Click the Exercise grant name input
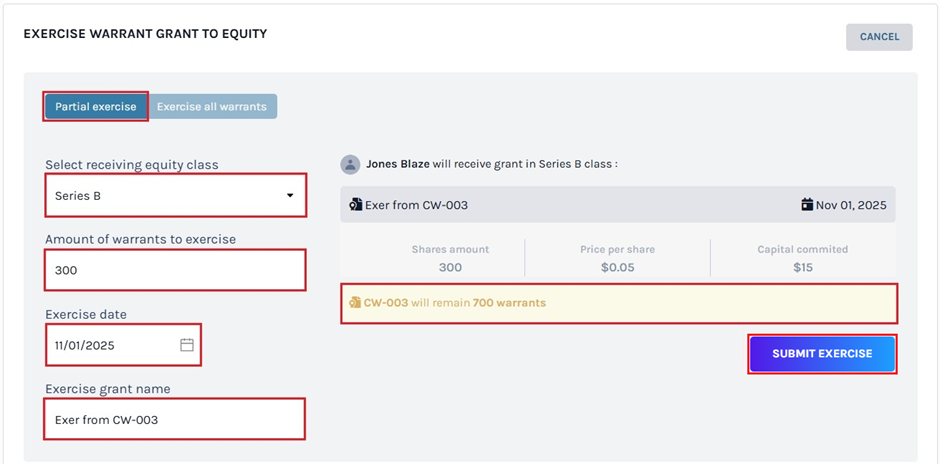The height and width of the screenshot is (464, 940). pos(175,420)
